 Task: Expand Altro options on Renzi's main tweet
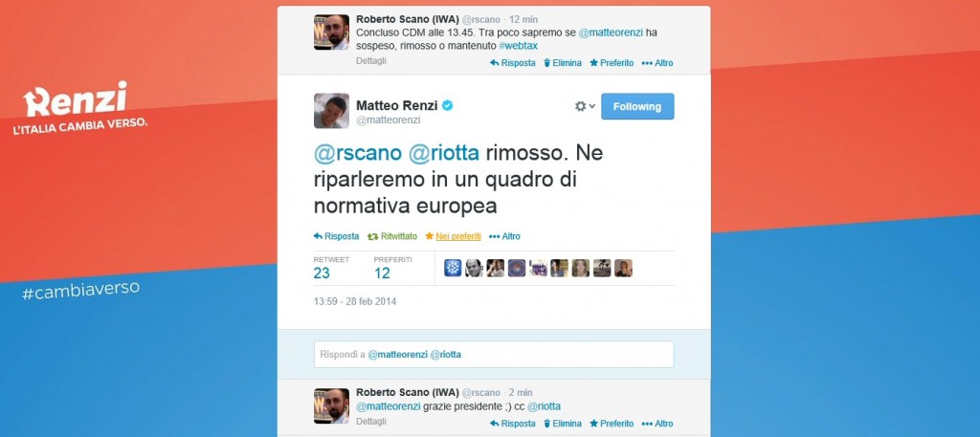pos(504,236)
